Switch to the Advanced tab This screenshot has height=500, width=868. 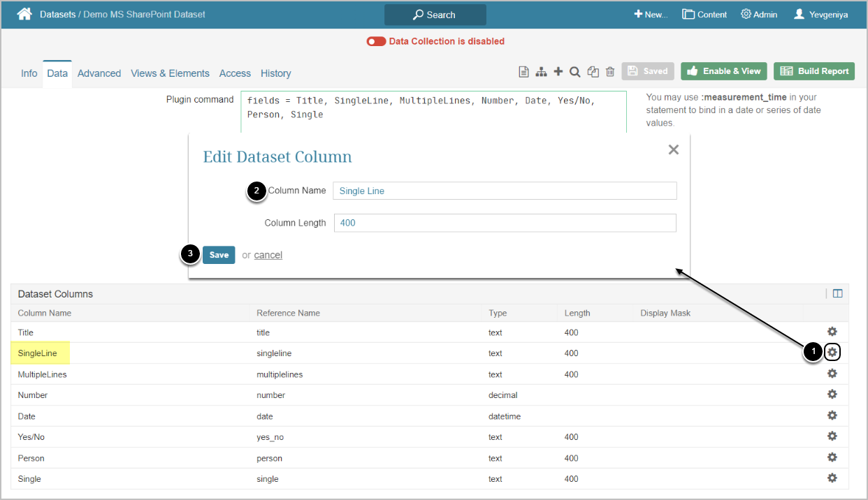click(x=99, y=73)
